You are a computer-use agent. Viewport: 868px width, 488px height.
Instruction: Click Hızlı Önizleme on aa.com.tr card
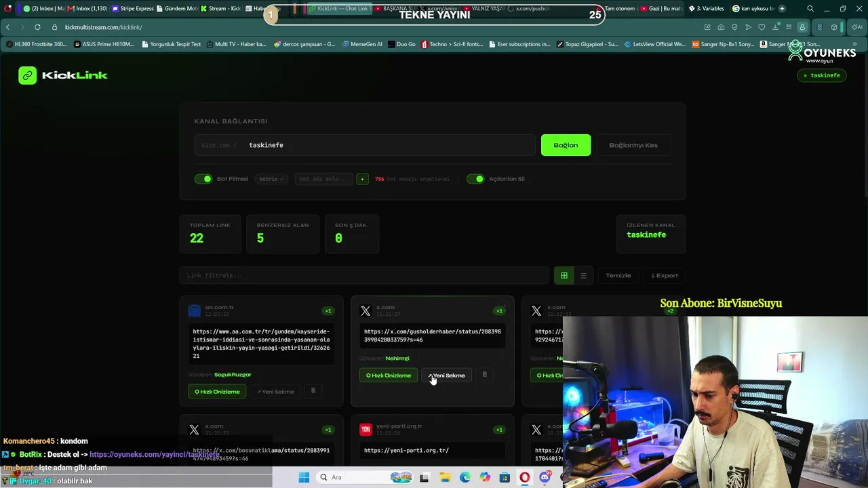[x=218, y=392]
